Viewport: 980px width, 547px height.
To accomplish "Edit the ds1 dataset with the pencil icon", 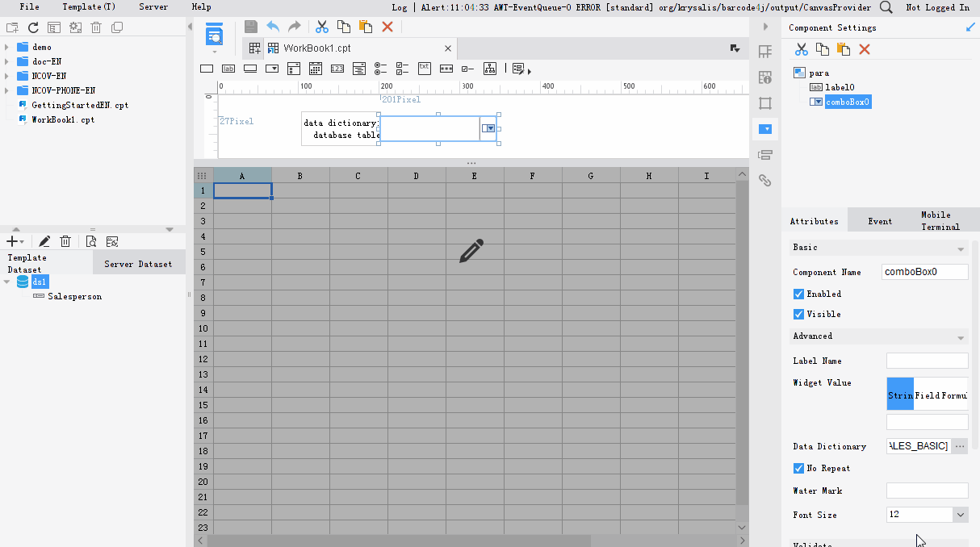I will [x=44, y=240].
